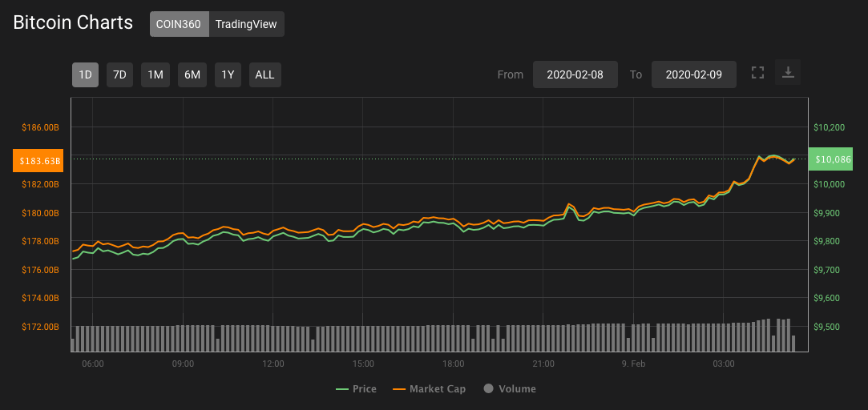Image resolution: width=868 pixels, height=410 pixels.
Task: Select the ALL time range
Action: pyautogui.click(x=265, y=74)
